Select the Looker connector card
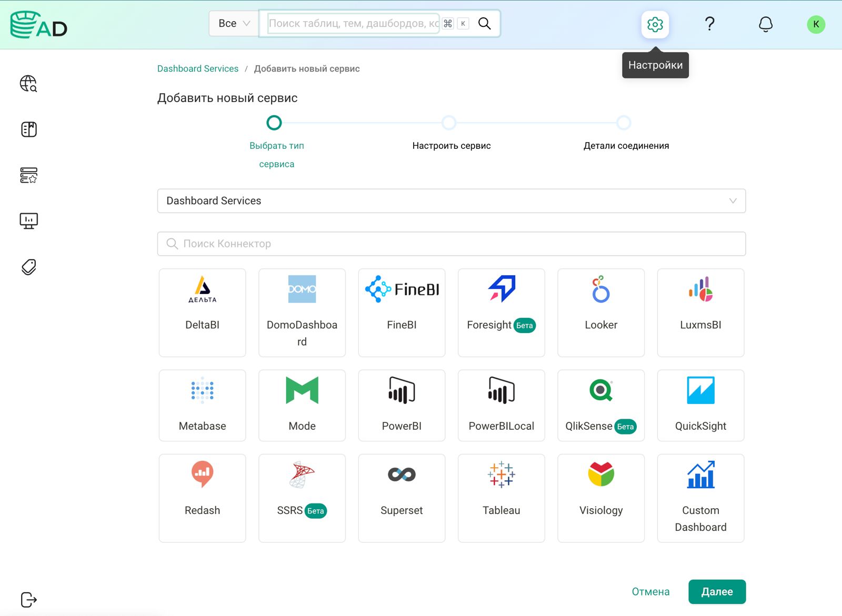Screen dimensions: 842x616 pos(601,312)
